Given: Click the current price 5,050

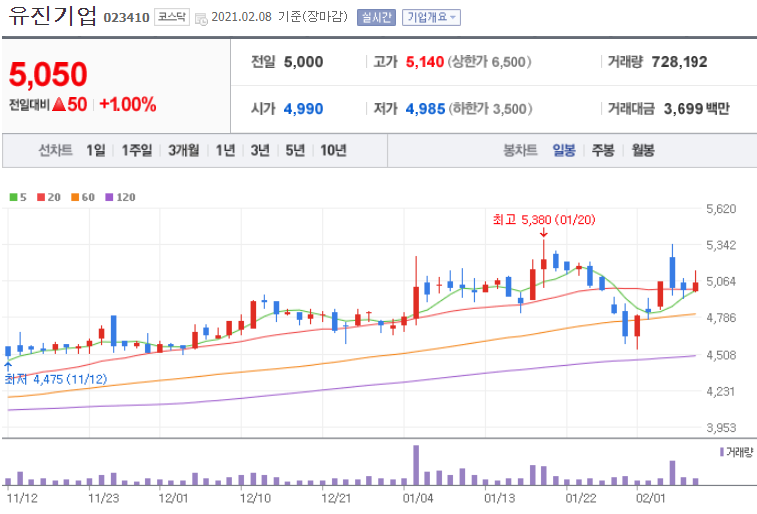Looking at the screenshot, I should tap(48, 74).
